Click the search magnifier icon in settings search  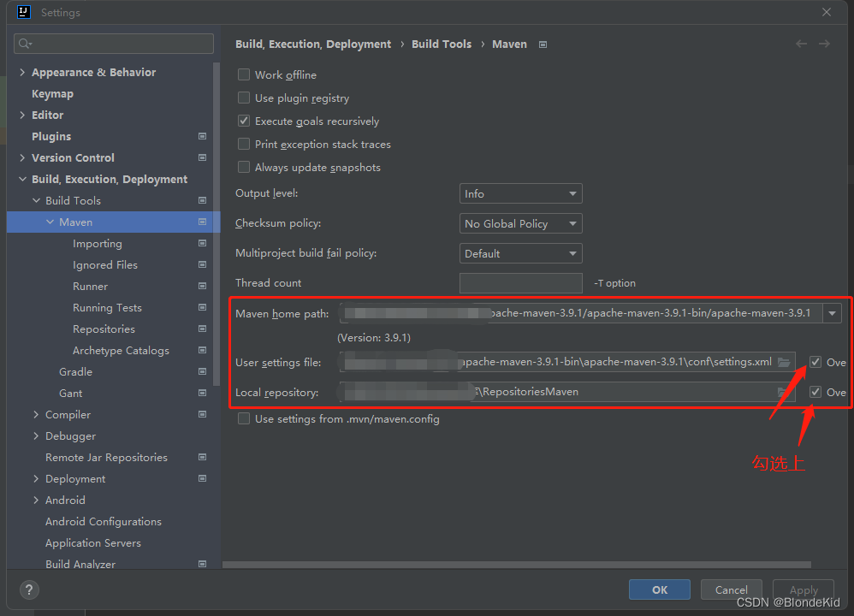[x=25, y=44]
